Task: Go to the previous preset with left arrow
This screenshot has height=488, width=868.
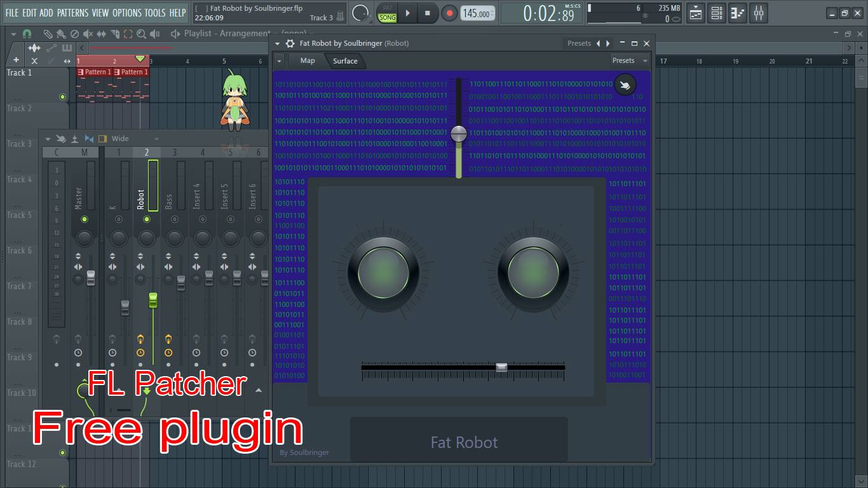Action: tap(598, 43)
